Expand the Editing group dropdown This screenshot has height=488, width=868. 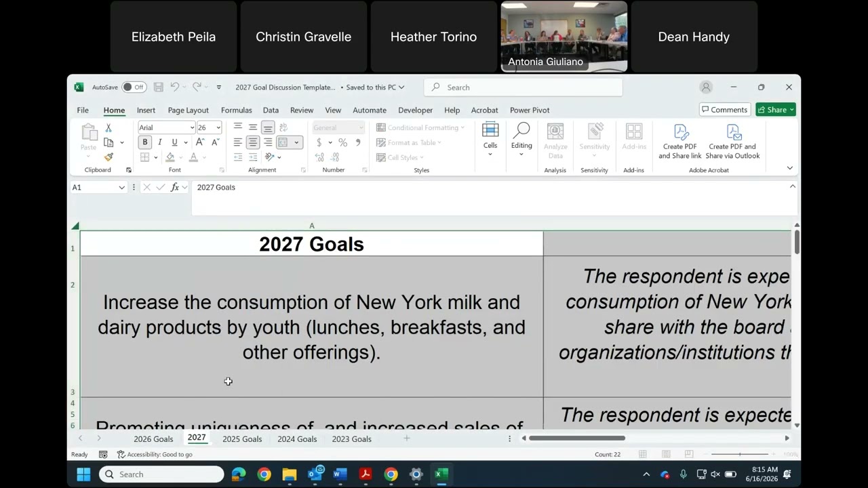521,155
